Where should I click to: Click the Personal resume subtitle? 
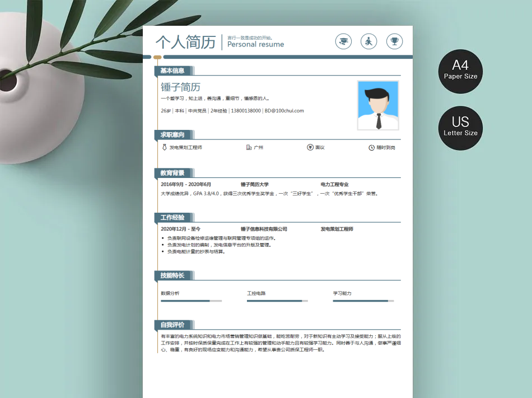tap(255, 44)
